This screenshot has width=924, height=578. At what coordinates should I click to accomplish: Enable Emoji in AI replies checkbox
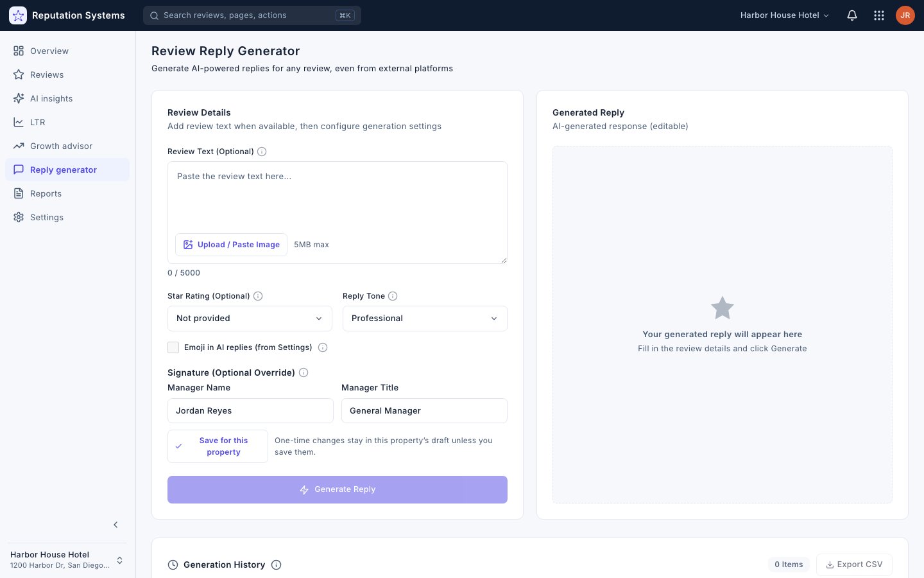(173, 347)
